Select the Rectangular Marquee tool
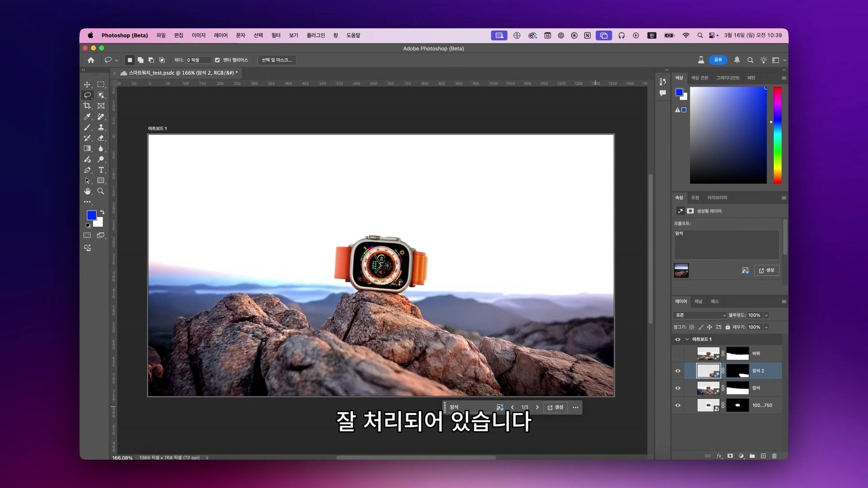 coord(101,84)
